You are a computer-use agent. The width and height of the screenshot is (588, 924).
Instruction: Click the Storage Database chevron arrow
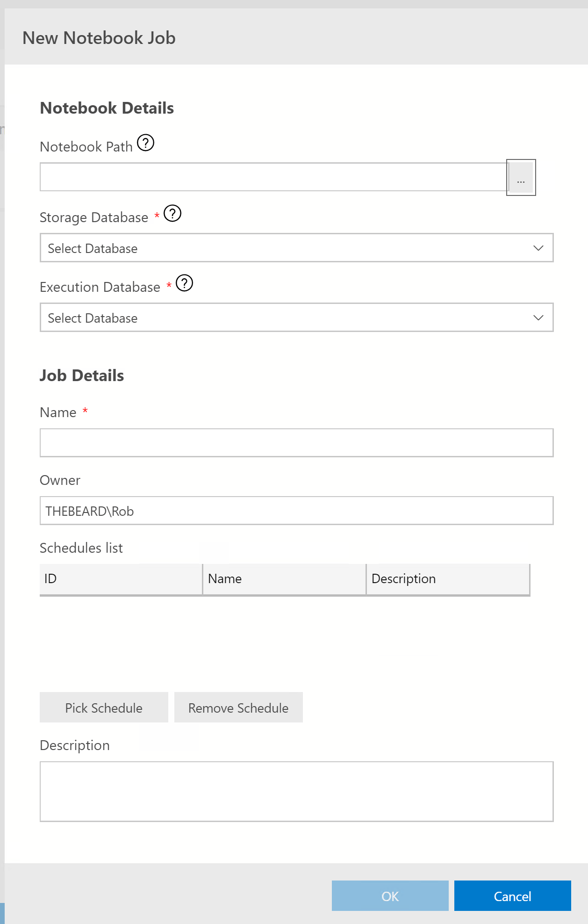click(x=538, y=248)
